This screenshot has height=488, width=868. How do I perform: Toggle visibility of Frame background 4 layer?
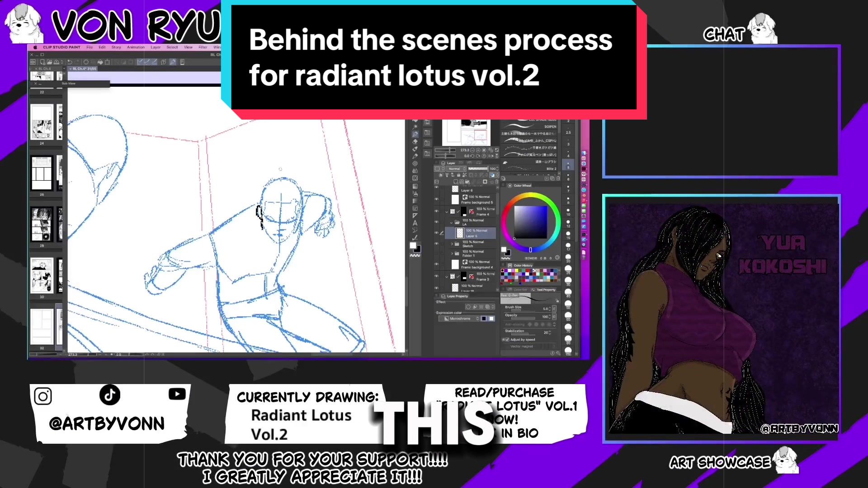click(436, 264)
